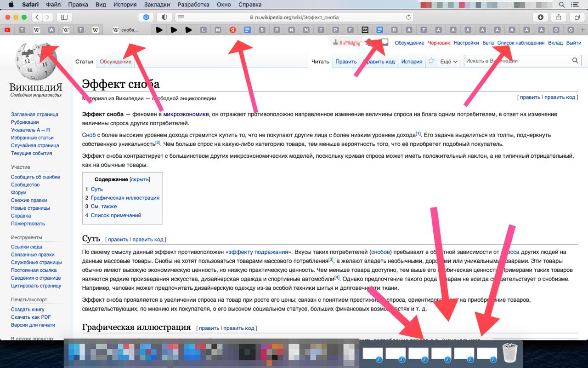Jump to Графическая иллюстрация in contents
The image size is (588, 368).
click(x=125, y=198)
